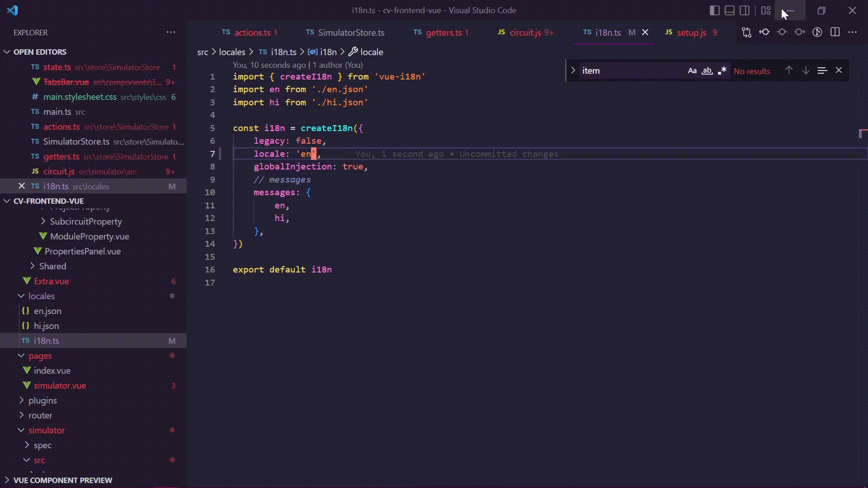The width and height of the screenshot is (868, 488).
Task: Toggle regular expression search mode
Action: click(722, 70)
